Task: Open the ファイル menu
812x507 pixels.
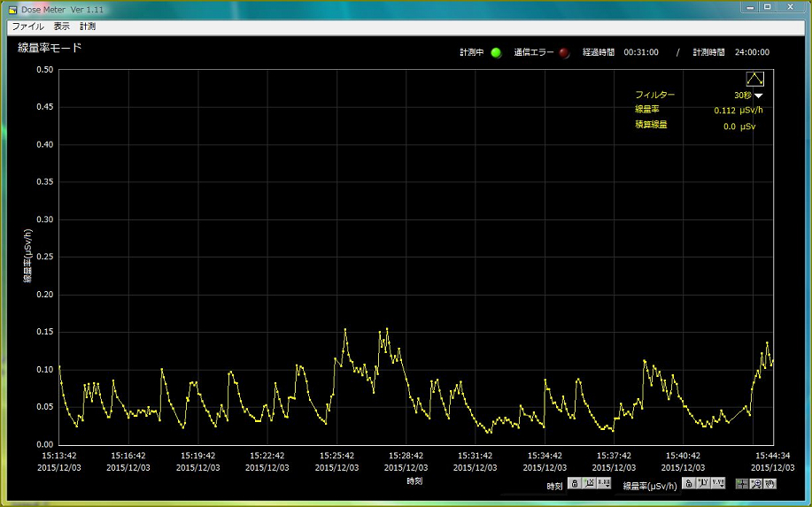Action: tap(28, 27)
